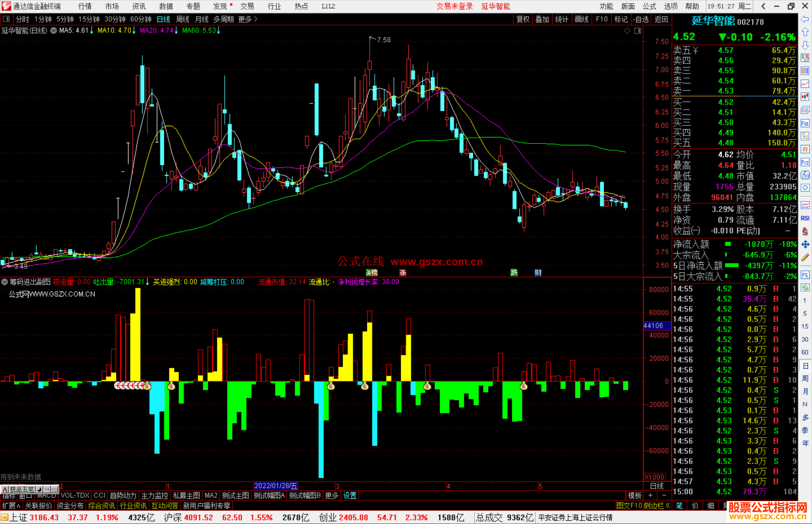Open the 资讯 menu
The height and width of the screenshot is (524, 812).
coord(139,6)
